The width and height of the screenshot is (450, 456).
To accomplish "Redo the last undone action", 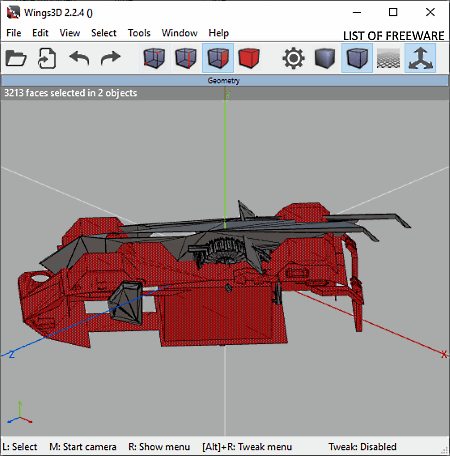I will pos(110,58).
